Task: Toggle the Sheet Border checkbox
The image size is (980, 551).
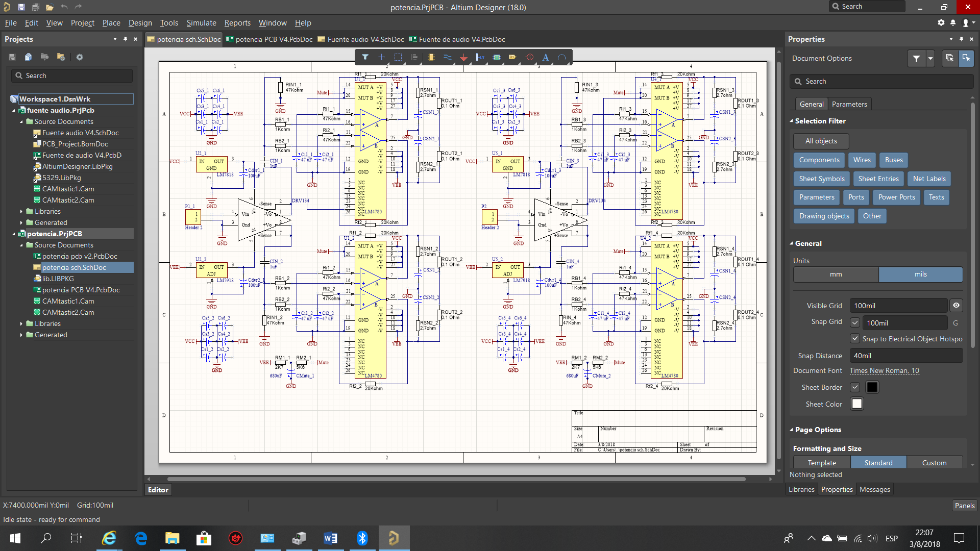Action: [x=855, y=387]
